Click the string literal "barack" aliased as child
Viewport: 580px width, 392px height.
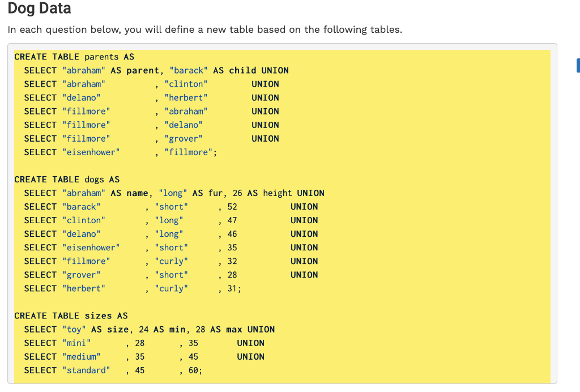(x=189, y=70)
